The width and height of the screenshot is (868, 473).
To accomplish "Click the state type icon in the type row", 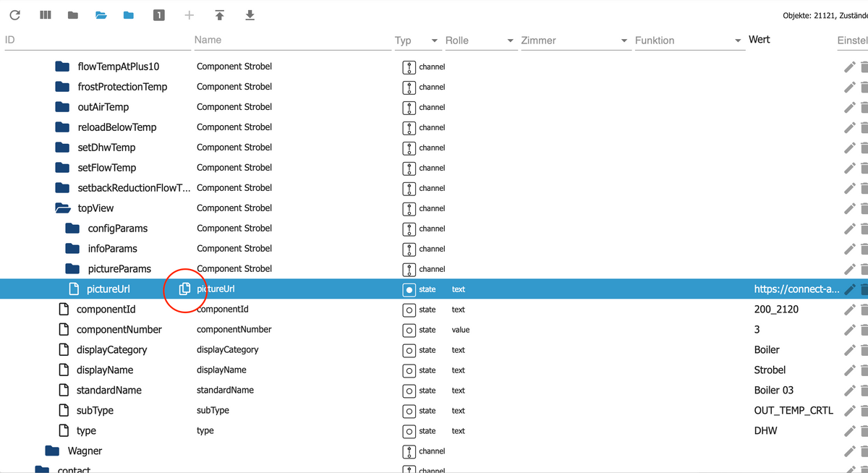I will pos(409,431).
